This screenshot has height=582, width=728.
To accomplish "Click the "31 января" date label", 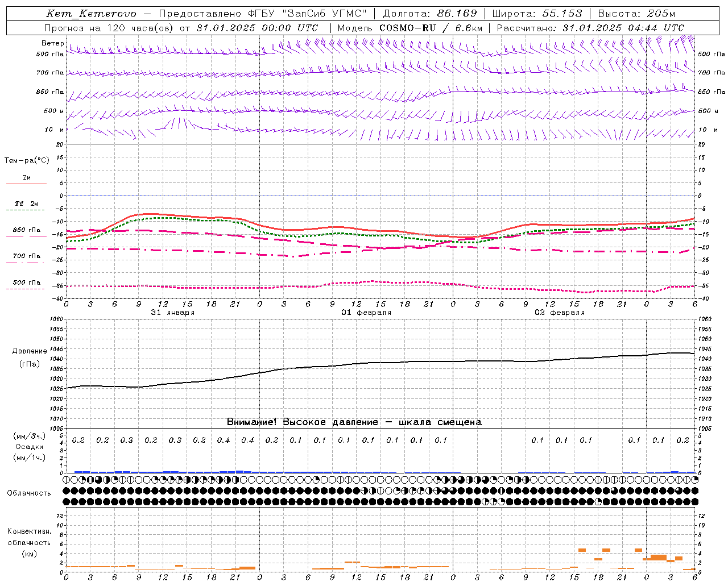I will [x=172, y=313].
